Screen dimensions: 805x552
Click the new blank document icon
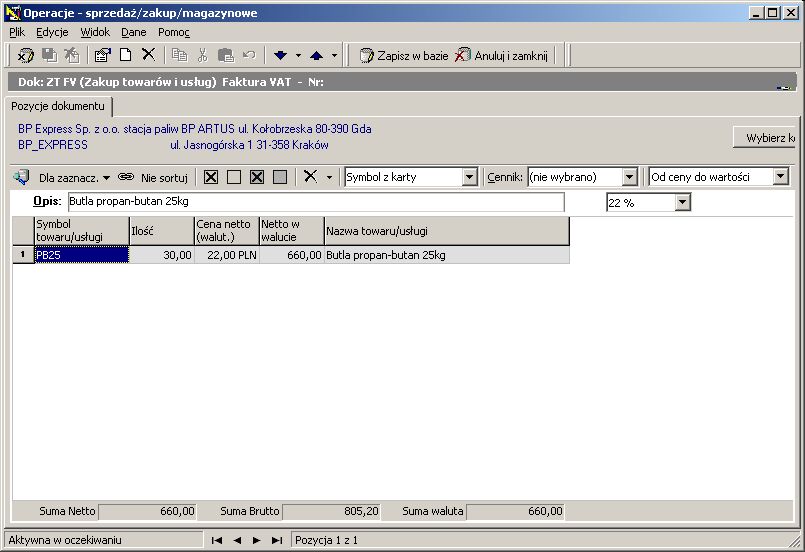click(x=125, y=54)
